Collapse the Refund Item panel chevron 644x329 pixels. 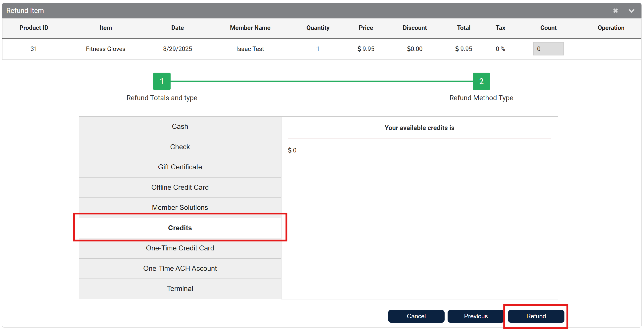631,10
